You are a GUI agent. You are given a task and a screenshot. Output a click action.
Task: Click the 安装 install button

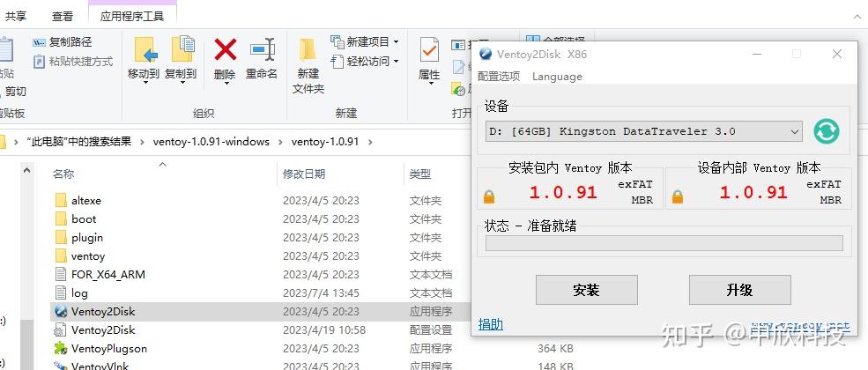[x=586, y=290]
